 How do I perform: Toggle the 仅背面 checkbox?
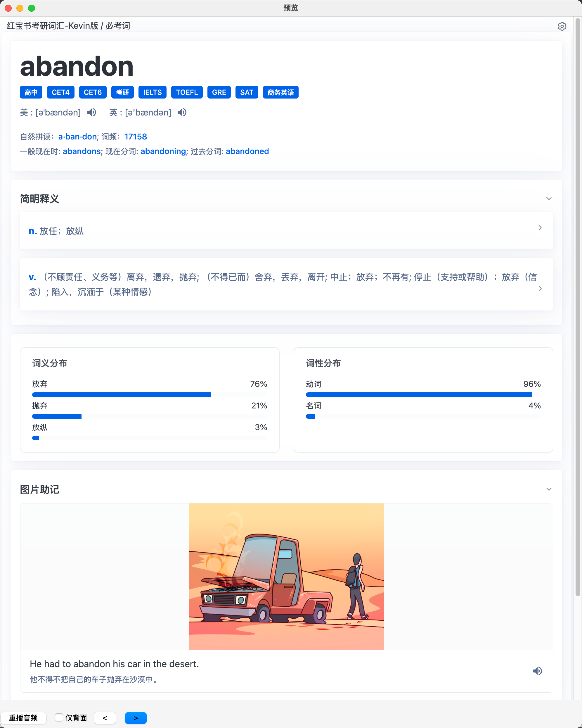(x=59, y=717)
